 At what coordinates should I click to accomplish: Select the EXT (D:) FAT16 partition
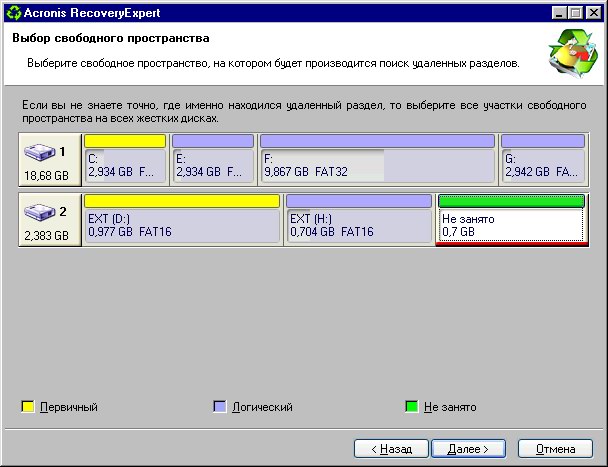181,226
